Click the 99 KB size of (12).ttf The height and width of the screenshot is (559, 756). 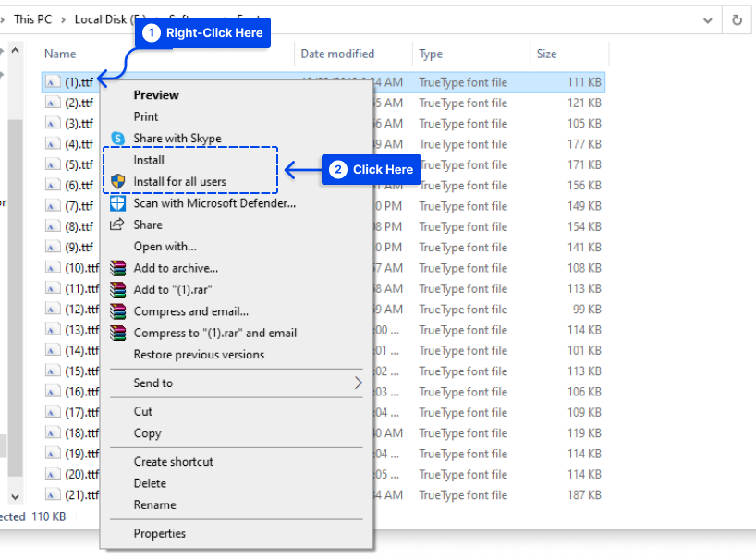[587, 309]
